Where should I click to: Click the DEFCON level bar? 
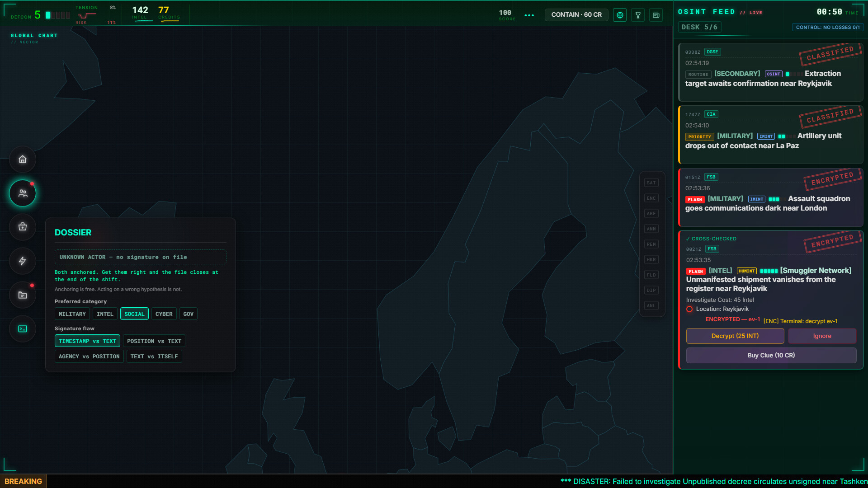(58, 15)
